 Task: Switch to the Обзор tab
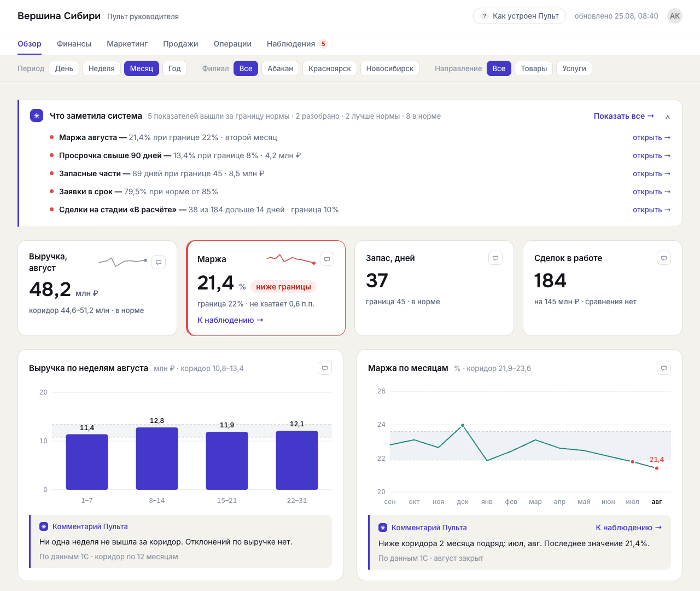point(30,44)
